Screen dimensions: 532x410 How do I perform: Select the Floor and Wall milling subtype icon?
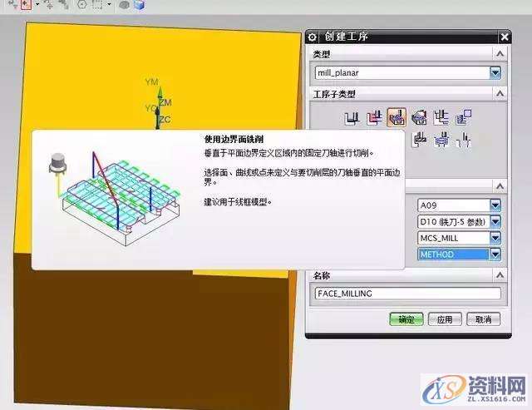[352, 118]
